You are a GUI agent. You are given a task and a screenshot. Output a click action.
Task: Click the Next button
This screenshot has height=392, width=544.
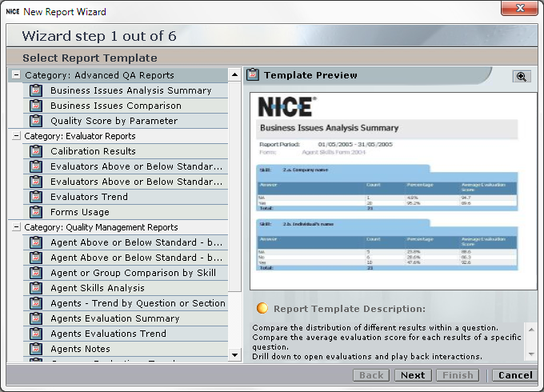click(413, 375)
